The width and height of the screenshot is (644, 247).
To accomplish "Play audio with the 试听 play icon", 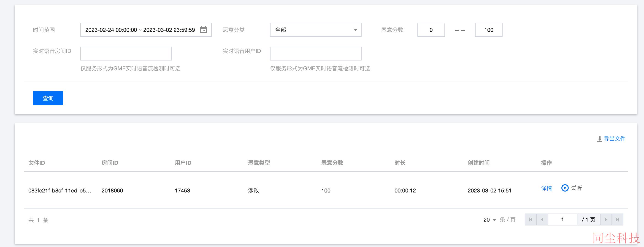I will click(x=565, y=188).
